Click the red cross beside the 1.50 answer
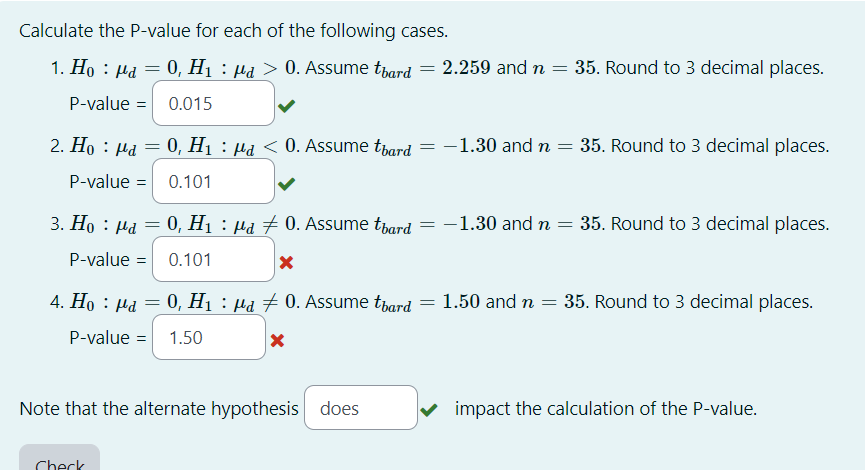The height and width of the screenshot is (470, 865). (x=277, y=340)
